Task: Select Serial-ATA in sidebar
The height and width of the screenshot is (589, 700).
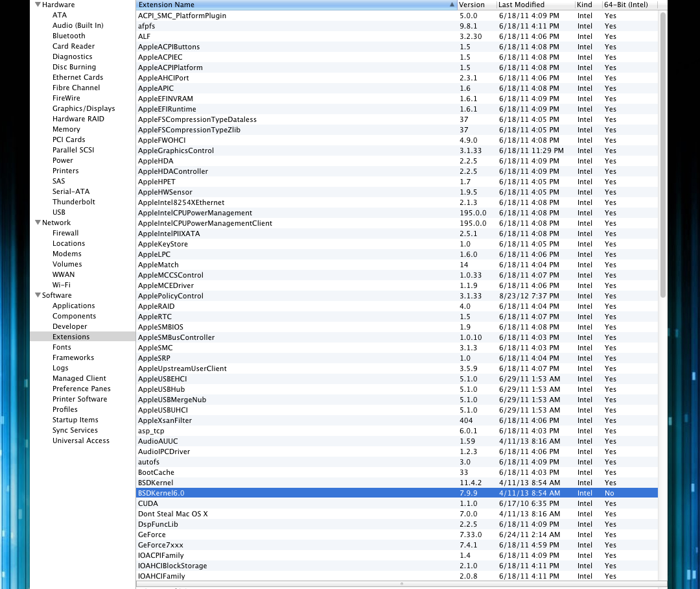Action: (71, 191)
